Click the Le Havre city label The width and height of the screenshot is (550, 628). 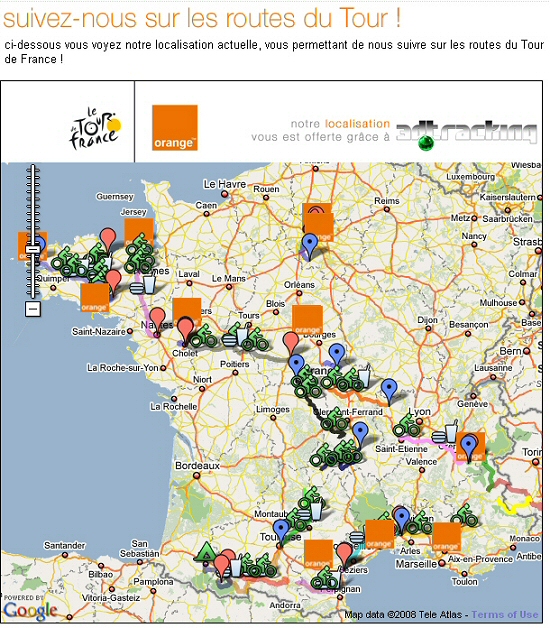tap(225, 184)
